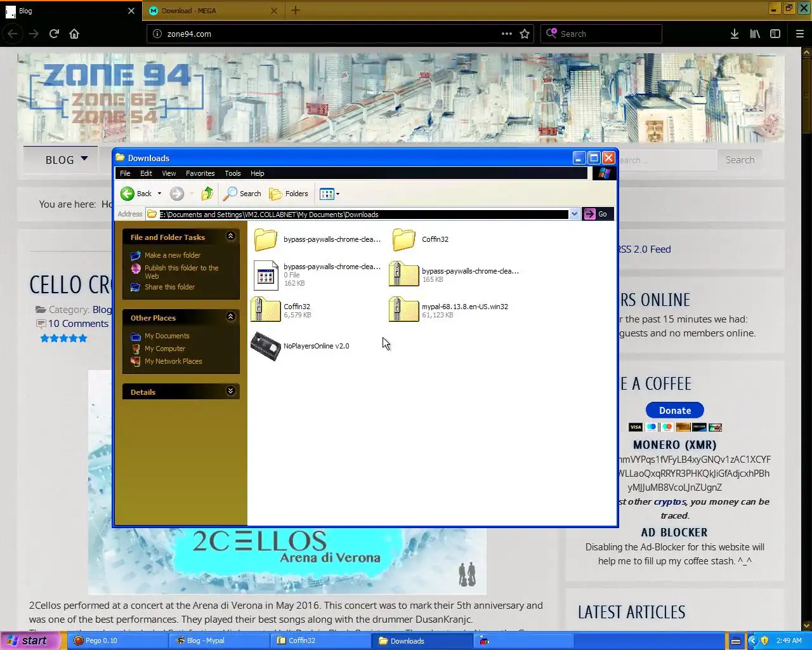Click website Search button
The image size is (812, 650).
pos(740,160)
